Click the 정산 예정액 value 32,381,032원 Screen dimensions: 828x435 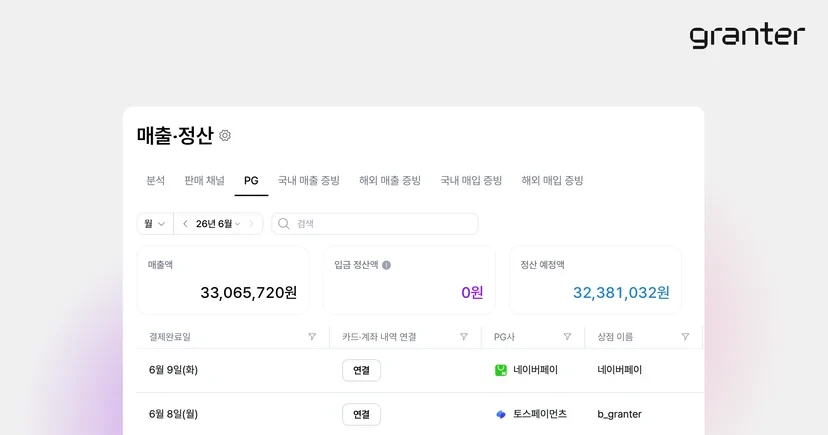(x=622, y=292)
